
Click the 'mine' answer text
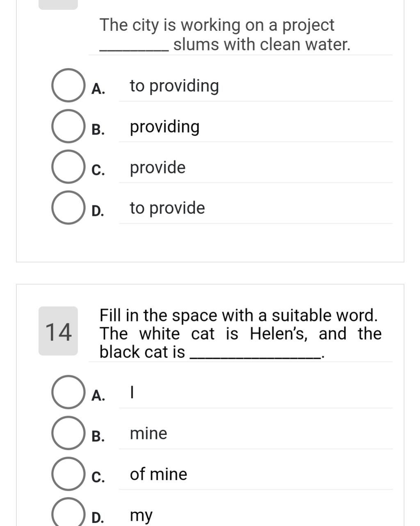(x=148, y=434)
